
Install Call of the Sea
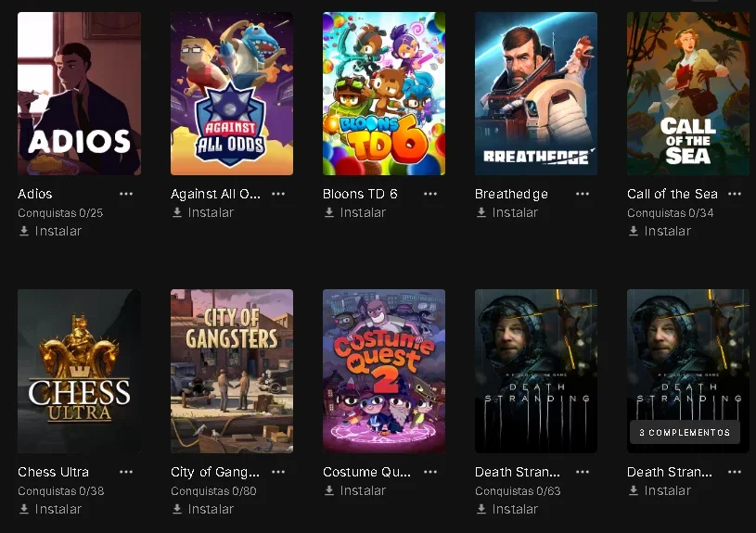pos(660,232)
